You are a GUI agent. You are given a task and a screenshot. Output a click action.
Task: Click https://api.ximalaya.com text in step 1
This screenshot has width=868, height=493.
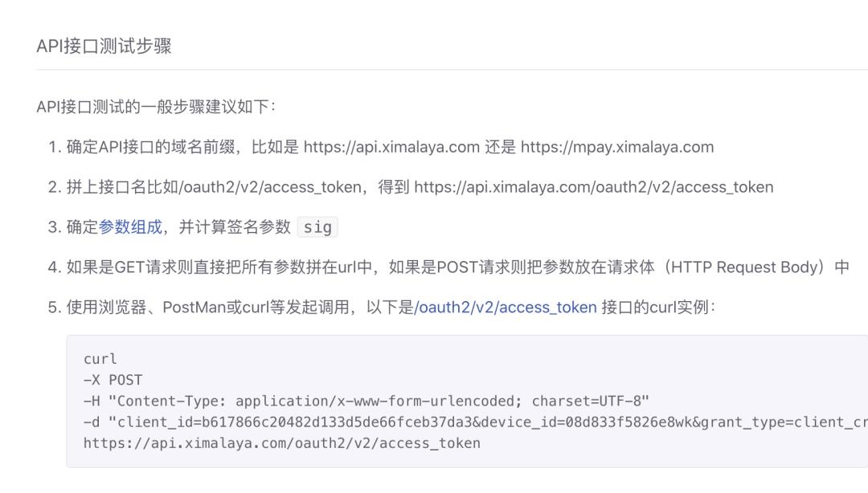point(391,147)
